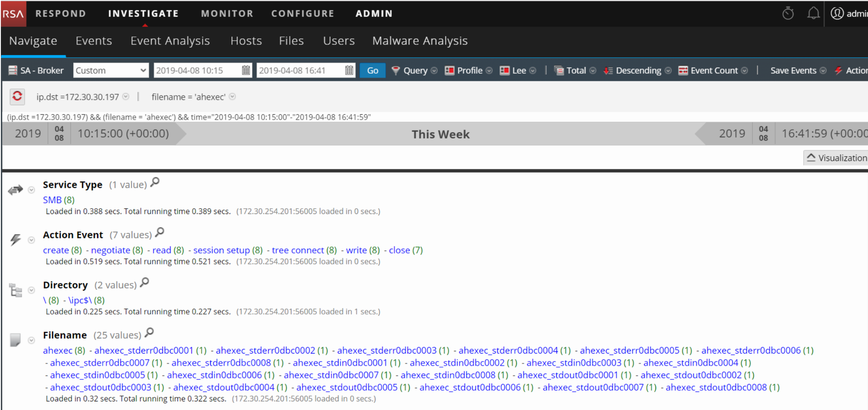The height and width of the screenshot is (410, 868).
Task: Open the Custom time range dropdown
Action: coord(111,70)
